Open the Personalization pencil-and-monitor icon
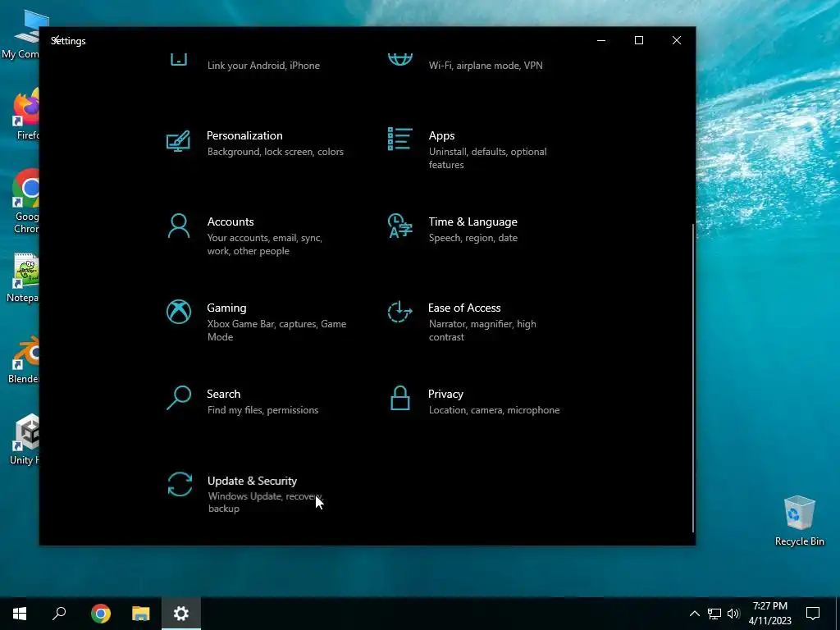 (x=178, y=141)
